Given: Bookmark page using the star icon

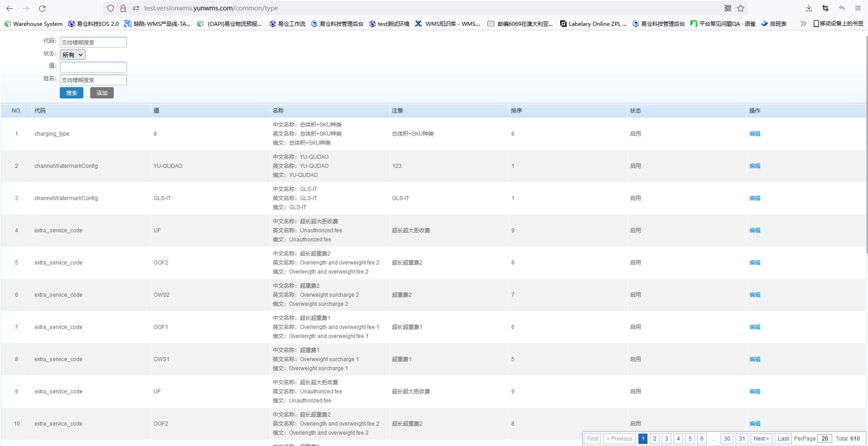Looking at the screenshot, I should (741, 8).
